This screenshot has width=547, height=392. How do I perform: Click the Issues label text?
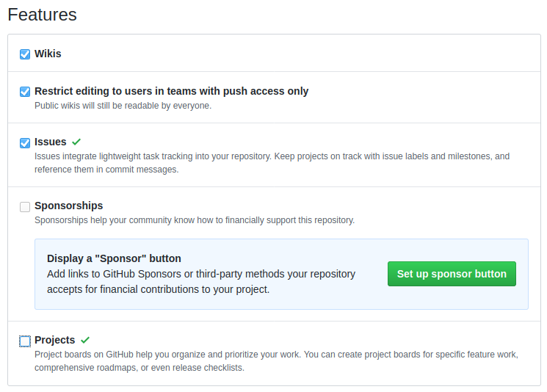tap(50, 142)
